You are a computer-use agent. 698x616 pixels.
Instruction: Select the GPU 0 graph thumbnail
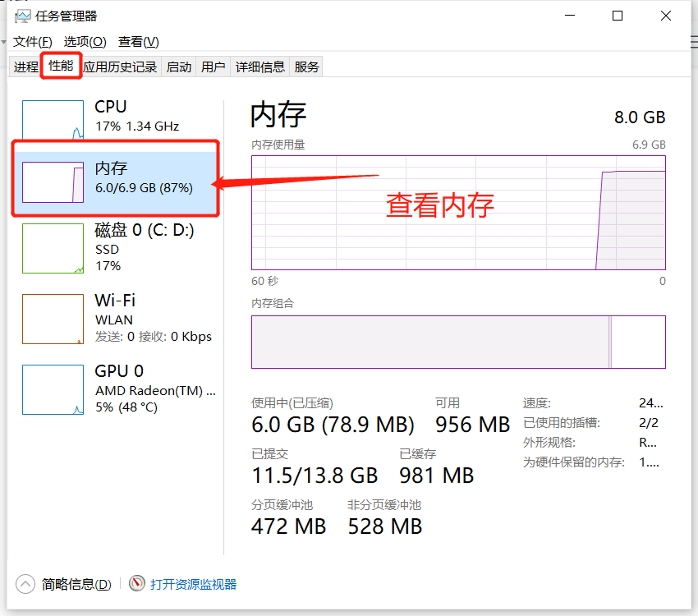coord(53,389)
